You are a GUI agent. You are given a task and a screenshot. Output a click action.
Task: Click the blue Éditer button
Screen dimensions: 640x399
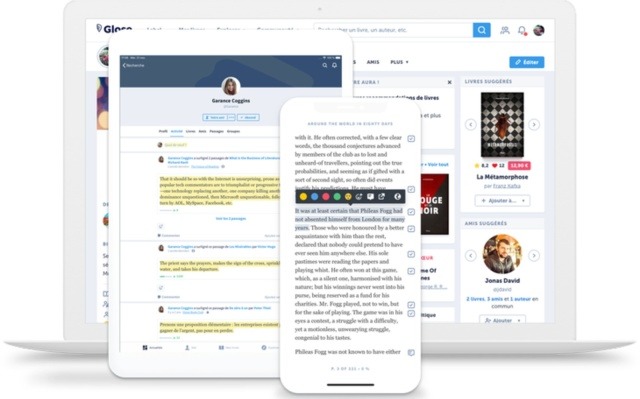[527, 62]
